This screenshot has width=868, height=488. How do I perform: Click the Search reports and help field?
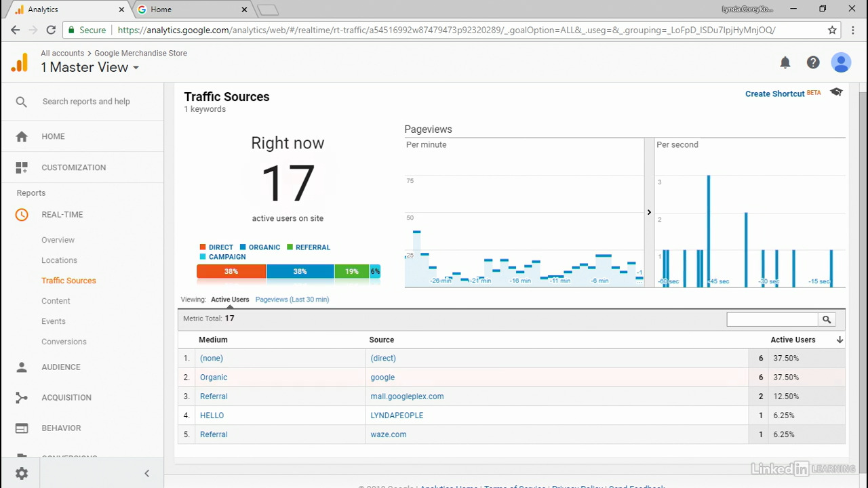tap(86, 102)
